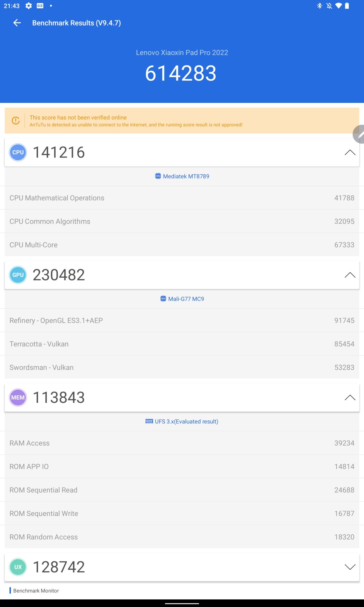The width and height of the screenshot is (364, 607).
Task: Tap the Benchmark Monitor label
Action: pyautogui.click(x=36, y=591)
